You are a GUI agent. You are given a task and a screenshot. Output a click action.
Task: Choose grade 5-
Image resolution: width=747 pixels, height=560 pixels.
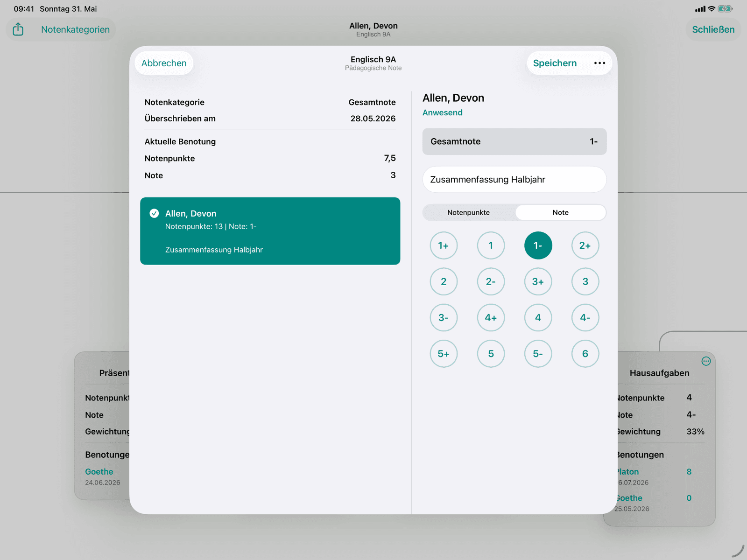coord(538,354)
